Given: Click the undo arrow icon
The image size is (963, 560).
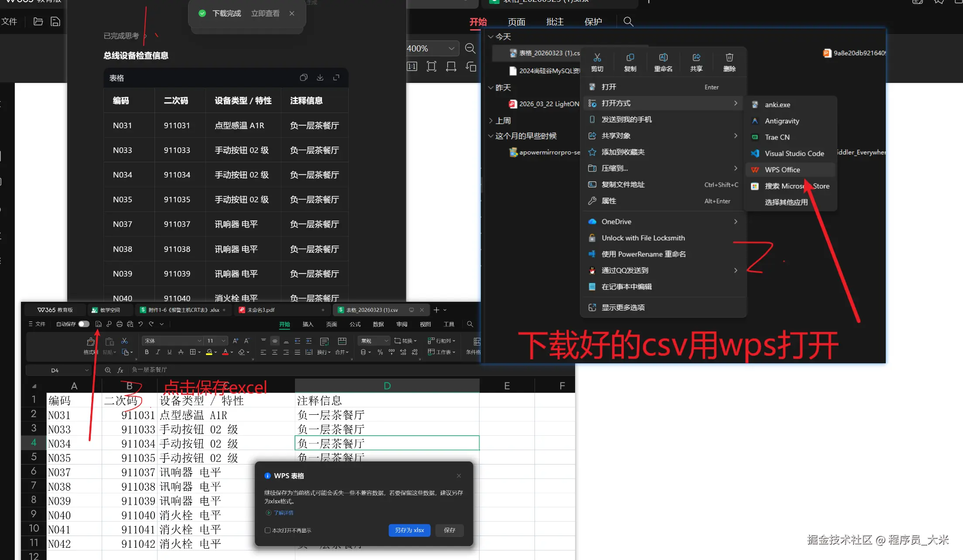Looking at the screenshot, I should [141, 324].
